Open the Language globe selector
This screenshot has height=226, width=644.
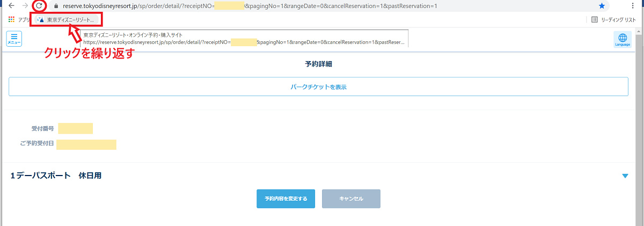(x=623, y=40)
